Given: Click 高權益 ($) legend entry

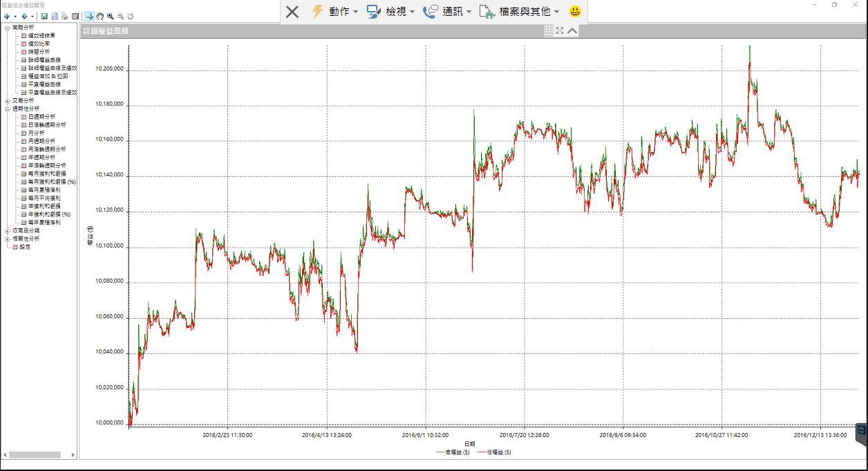Looking at the screenshot, I should [453, 452].
